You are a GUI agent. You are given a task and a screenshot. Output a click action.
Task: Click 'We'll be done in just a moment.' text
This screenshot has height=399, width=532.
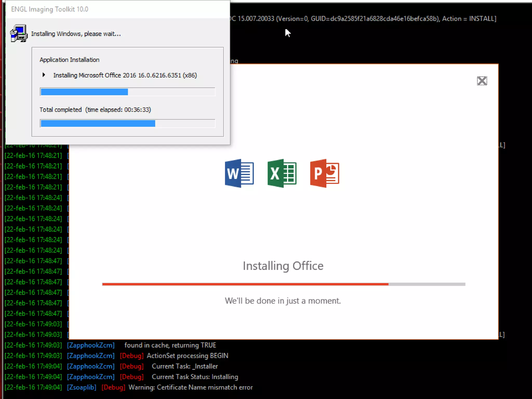[283, 301]
